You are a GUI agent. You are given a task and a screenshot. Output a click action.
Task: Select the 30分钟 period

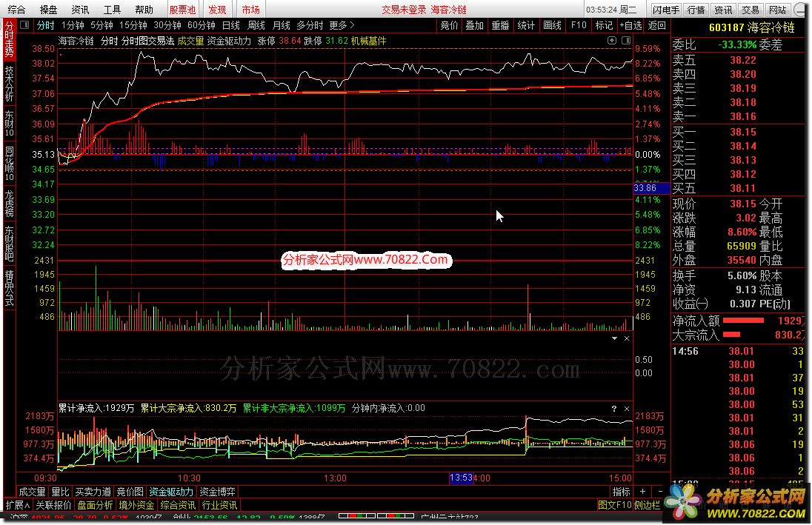click(167, 25)
